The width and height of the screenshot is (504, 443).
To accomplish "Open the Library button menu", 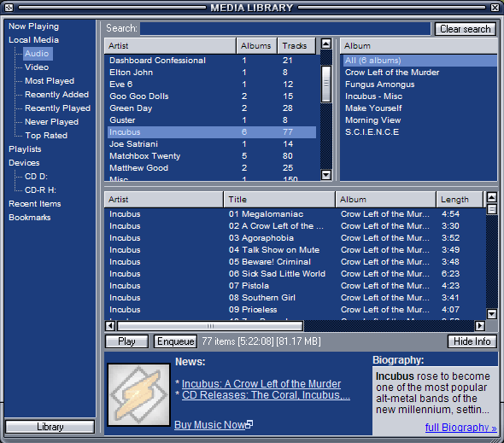I will [50, 427].
